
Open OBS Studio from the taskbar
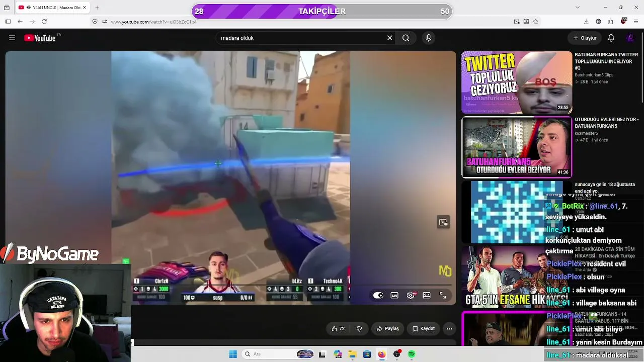click(397, 354)
